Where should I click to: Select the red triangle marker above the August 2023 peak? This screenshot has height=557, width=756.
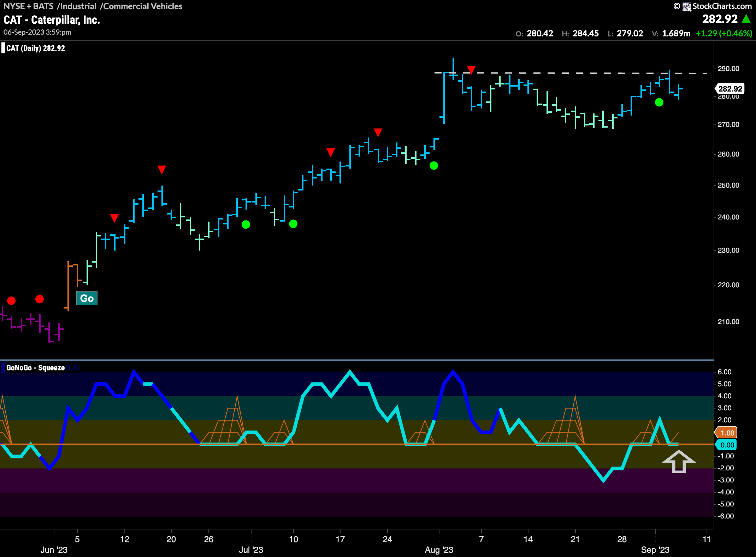coord(471,69)
